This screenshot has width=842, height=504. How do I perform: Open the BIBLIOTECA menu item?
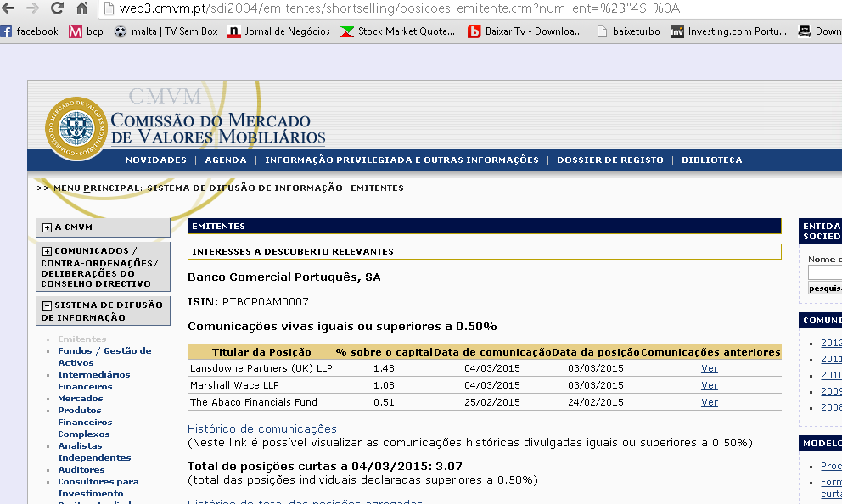(x=712, y=160)
